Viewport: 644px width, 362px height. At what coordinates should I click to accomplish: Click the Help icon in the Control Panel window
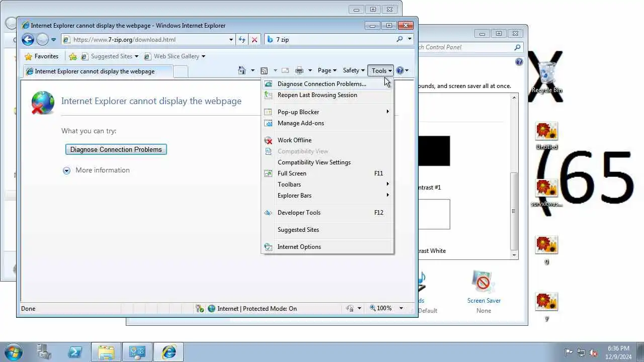tap(519, 62)
